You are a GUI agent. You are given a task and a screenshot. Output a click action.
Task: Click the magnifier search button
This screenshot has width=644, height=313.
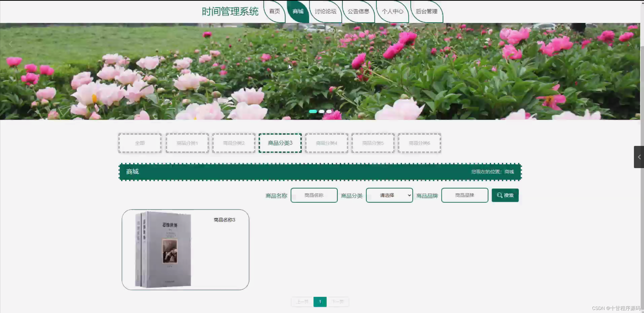[x=505, y=195]
